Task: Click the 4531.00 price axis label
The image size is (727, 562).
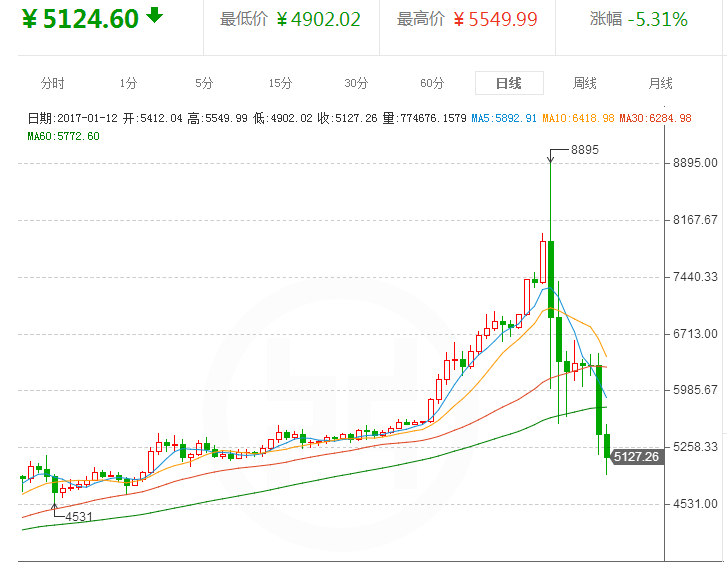Action: [x=695, y=504]
